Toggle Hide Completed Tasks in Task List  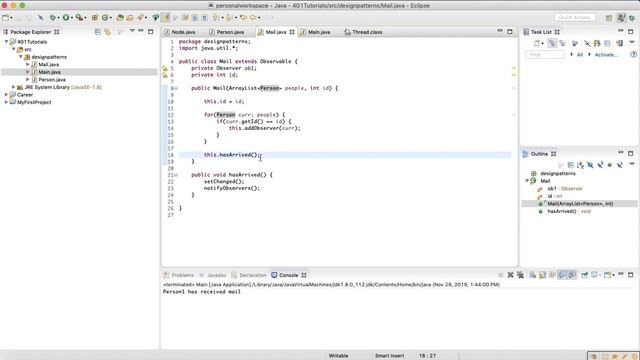(x=587, y=43)
